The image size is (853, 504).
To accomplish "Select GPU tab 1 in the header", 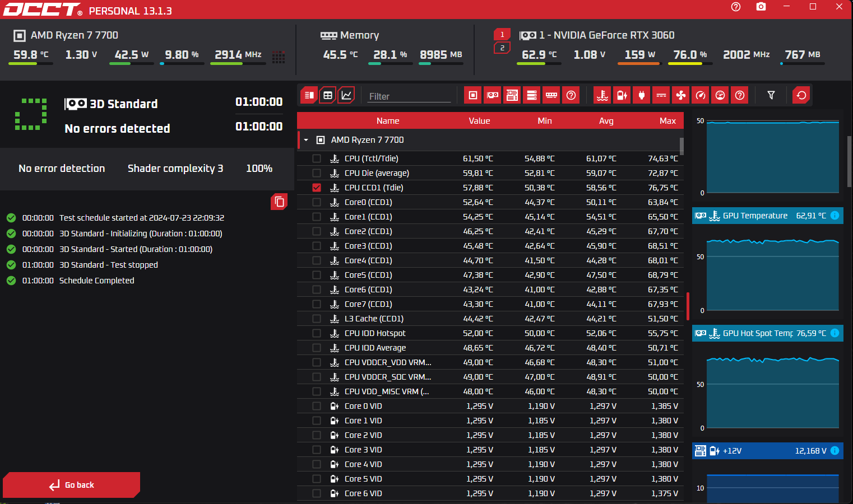I will point(502,35).
